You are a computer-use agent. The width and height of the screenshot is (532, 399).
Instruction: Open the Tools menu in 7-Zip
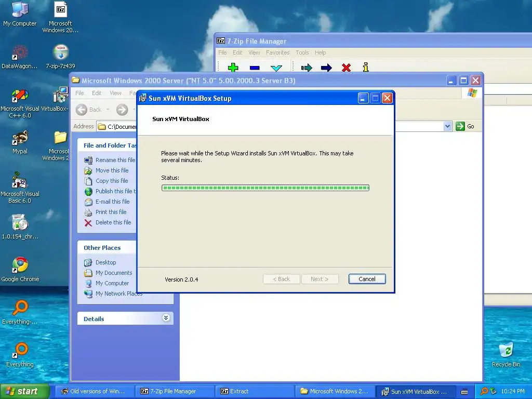(x=302, y=52)
